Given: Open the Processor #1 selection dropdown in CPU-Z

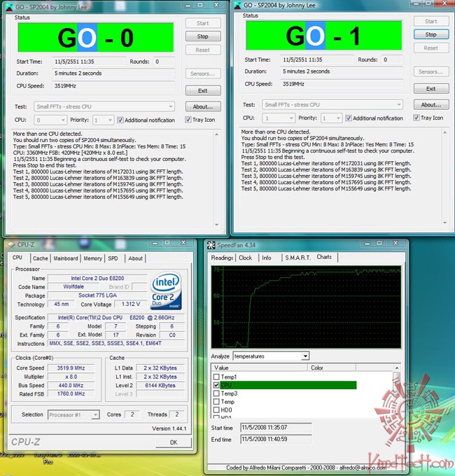Looking at the screenshot, I should pyautogui.click(x=73, y=414).
